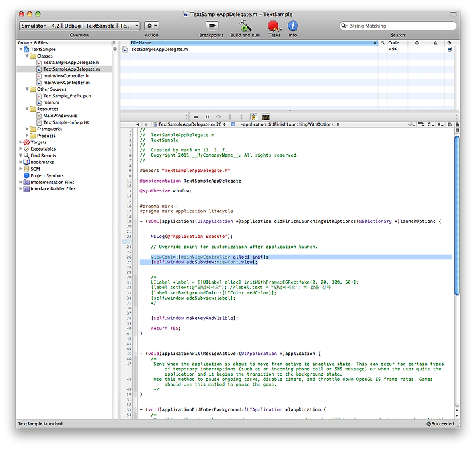Expand the Frameworks folder
This screenshot has width=476, height=449.
click(x=27, y=129)
